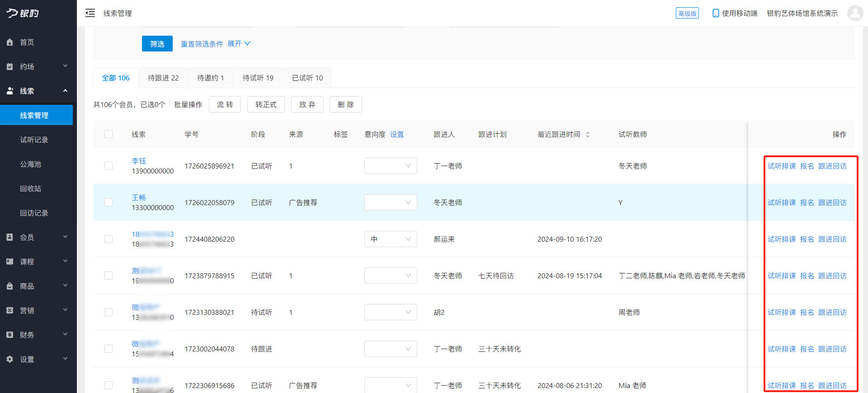Click the 约场 calendar icon in sidebar
The image size is (868, 393).
coord(10,66)
